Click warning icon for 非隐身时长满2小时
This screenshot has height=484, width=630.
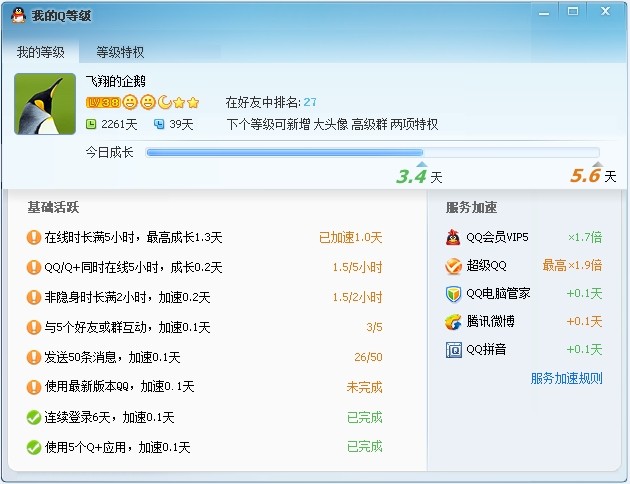click(34, 297)
